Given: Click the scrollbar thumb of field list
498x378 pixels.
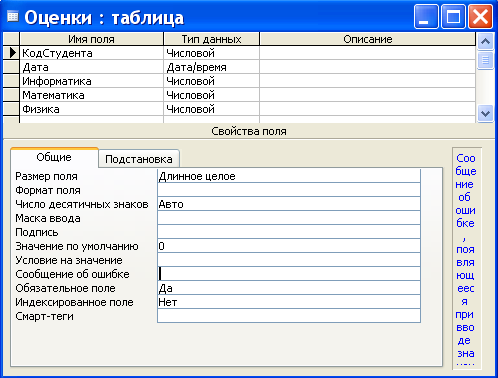Looking at the screenshot, I should [x=485, y=60].
